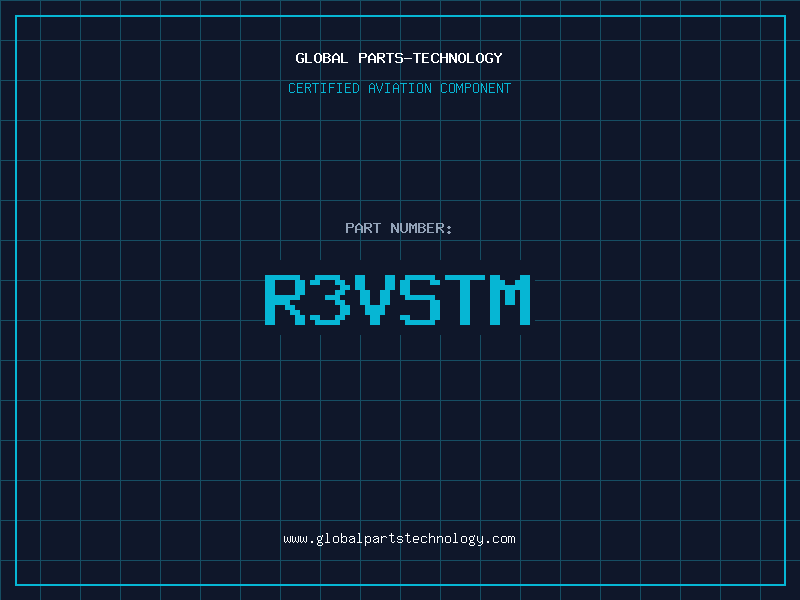Click the PART NUMBER: label

[399, 228]
